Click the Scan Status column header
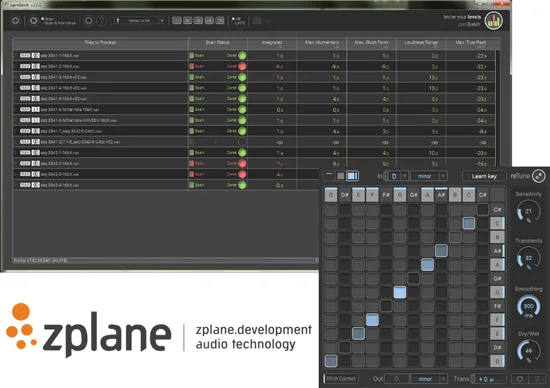This screenshot has height=388, width=550. [217, 43]
